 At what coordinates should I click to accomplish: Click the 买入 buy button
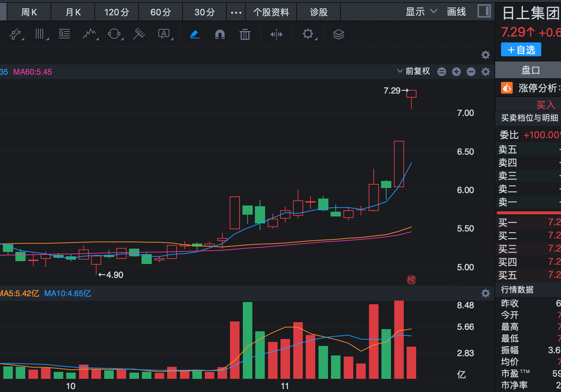(546, 104)
